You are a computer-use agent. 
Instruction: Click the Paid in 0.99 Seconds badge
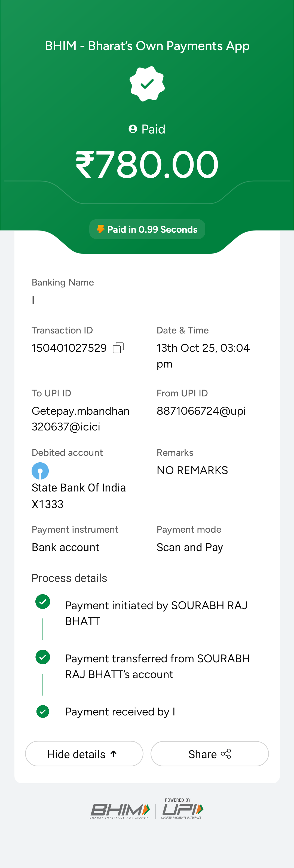pos(147,229)
